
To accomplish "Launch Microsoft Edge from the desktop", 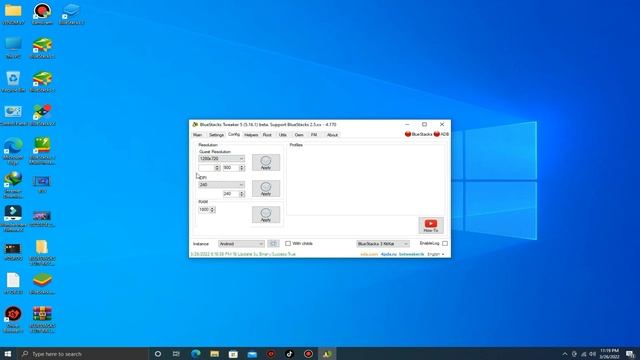I will pos(13,151).
